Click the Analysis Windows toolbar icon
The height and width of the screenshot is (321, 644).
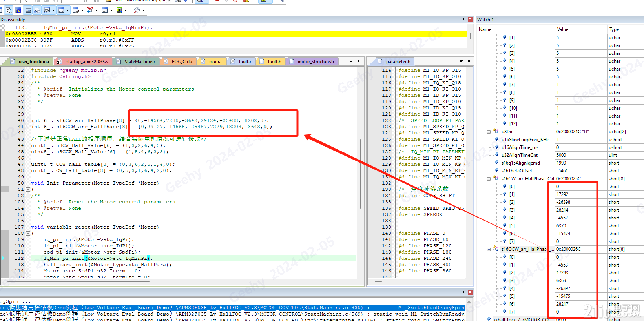90,10
